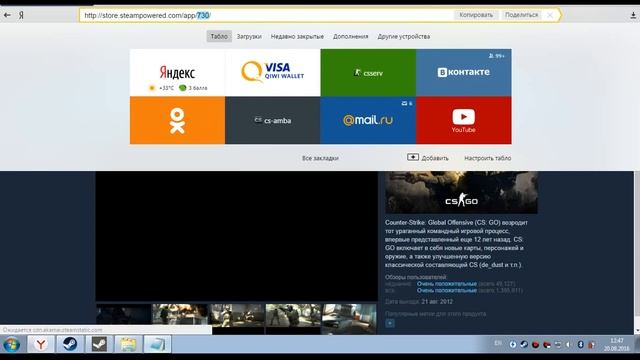The width and height of the screenshot is (640, 360).
Task: Click into the address bar URL field
Action: 265,16
